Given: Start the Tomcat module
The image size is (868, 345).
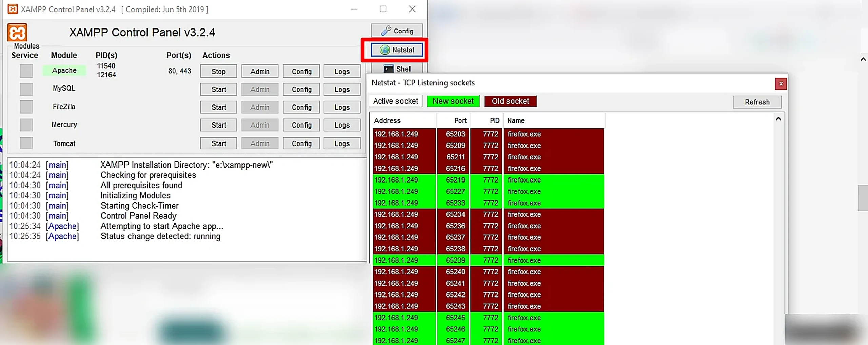Looking at the screenshot, I should 218,143.
